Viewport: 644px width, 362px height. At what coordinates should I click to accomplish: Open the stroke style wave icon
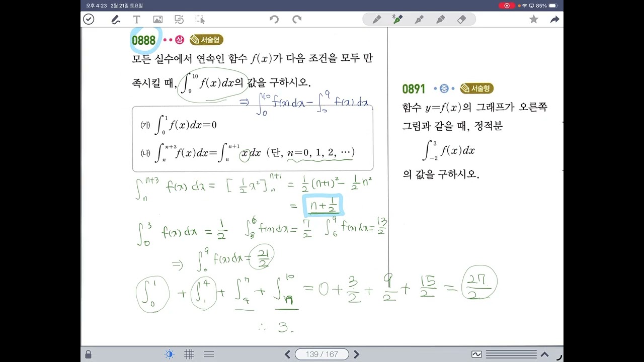[476, 354]
